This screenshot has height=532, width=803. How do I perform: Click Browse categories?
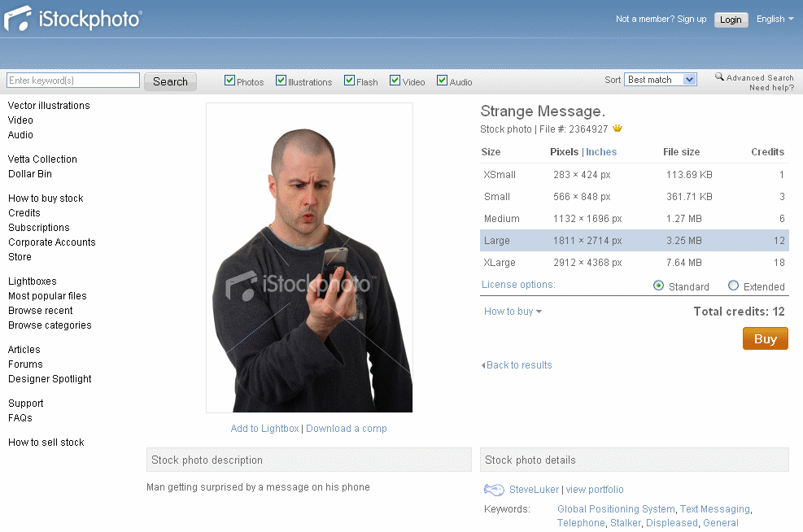[x=50, y=325]
